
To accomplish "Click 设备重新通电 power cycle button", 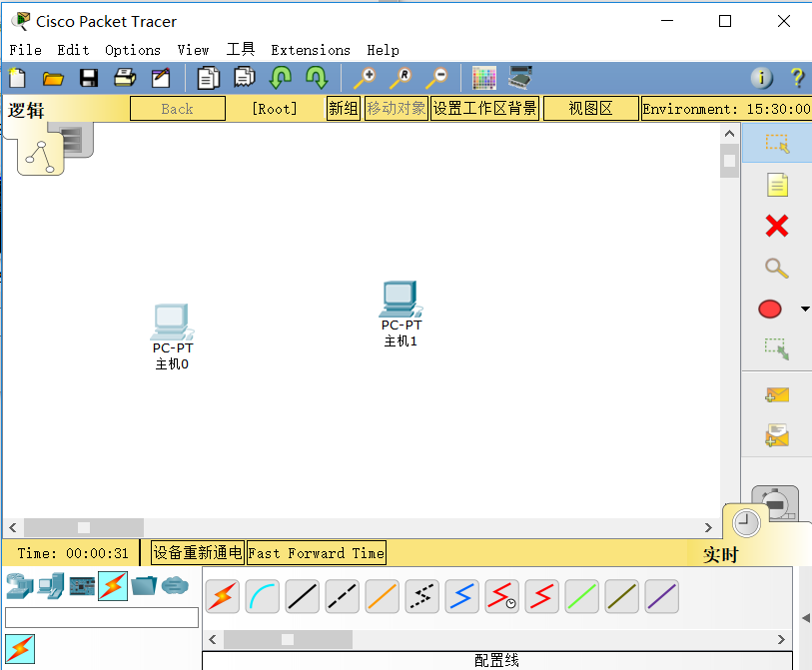I will pyautogui.click(x=198, y=552).
